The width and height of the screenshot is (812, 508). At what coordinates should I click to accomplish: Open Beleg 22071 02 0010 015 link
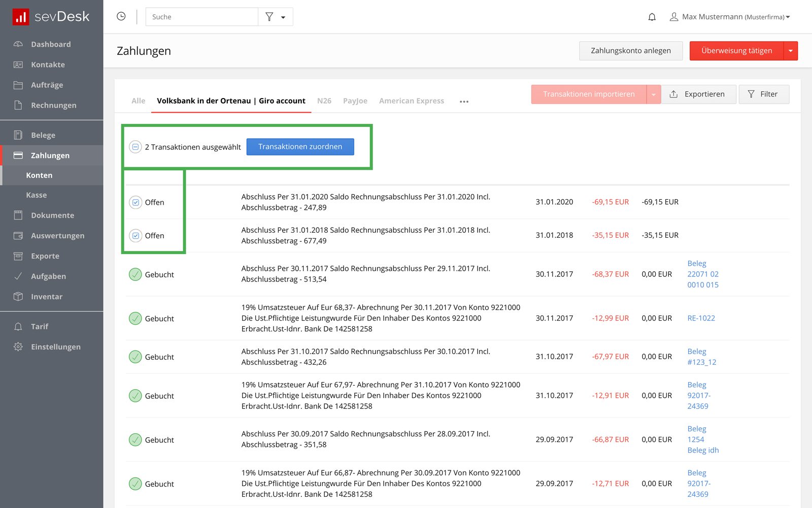click(703, 274)
